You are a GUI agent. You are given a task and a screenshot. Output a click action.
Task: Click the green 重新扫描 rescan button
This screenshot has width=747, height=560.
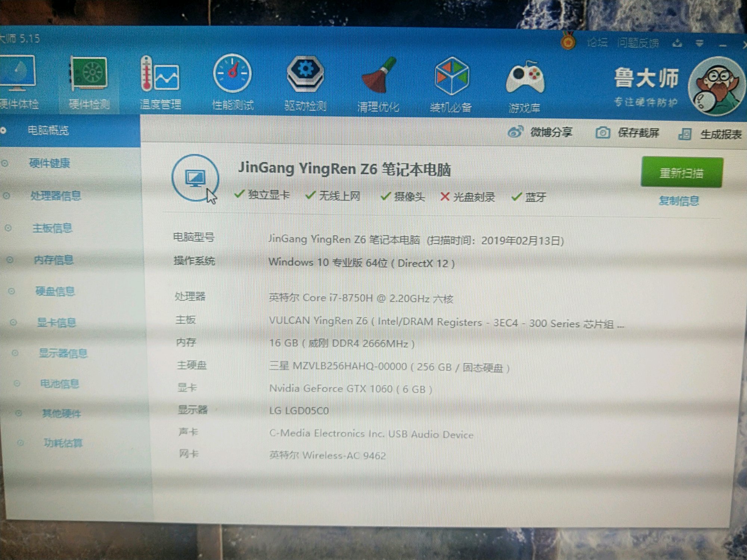[x=682, y=172]
